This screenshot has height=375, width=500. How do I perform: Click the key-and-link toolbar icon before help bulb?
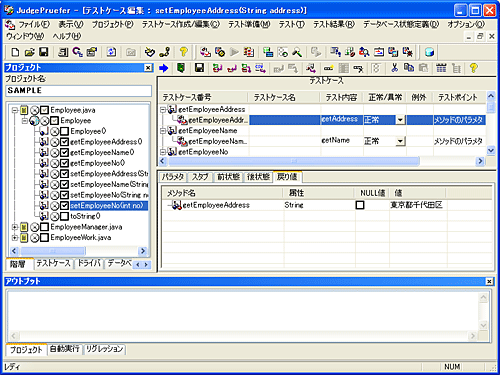[x=165, y=52]
